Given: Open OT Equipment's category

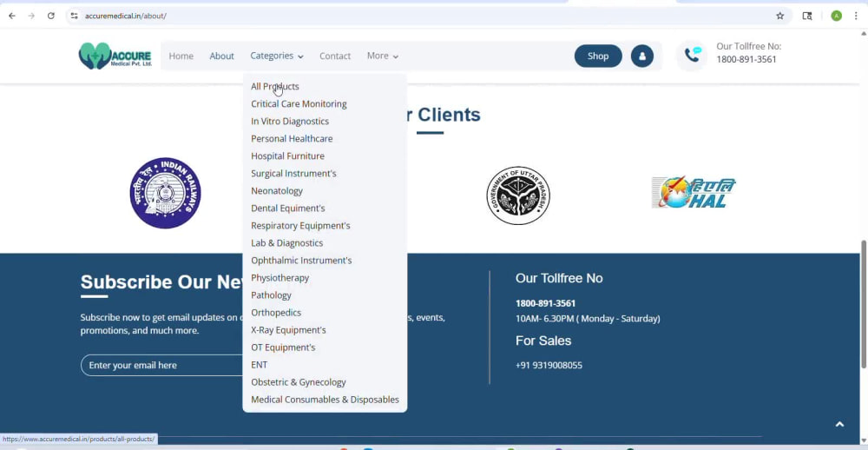Looking at the screenshot, I should tap(283, 347).
